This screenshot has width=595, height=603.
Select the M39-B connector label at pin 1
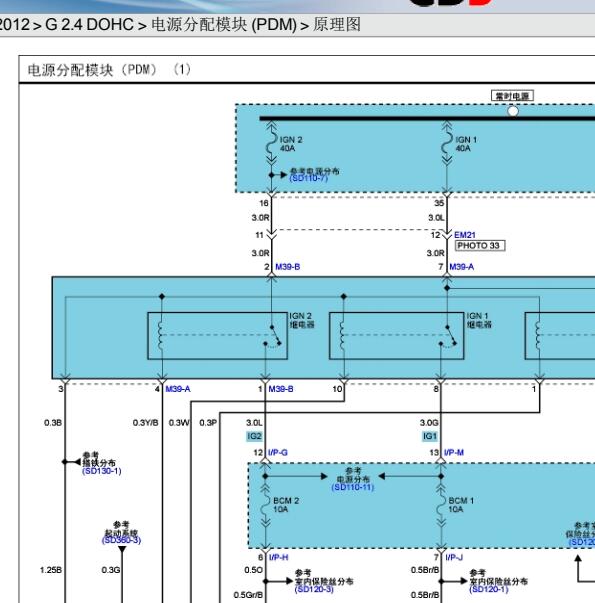(281, 389)
